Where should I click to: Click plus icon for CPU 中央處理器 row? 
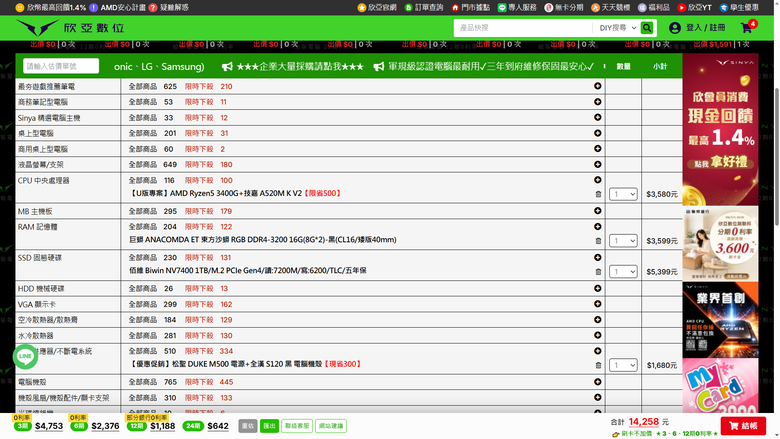[597, 180]
